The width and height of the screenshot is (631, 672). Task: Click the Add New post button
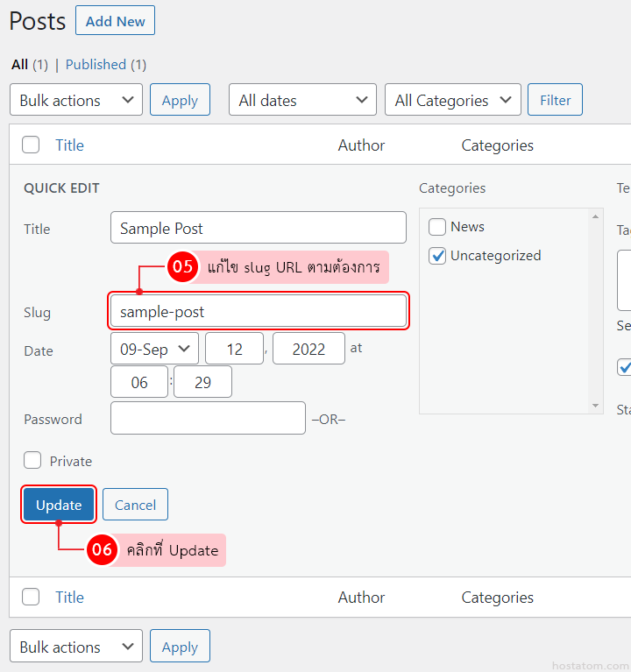pos(115,21)
